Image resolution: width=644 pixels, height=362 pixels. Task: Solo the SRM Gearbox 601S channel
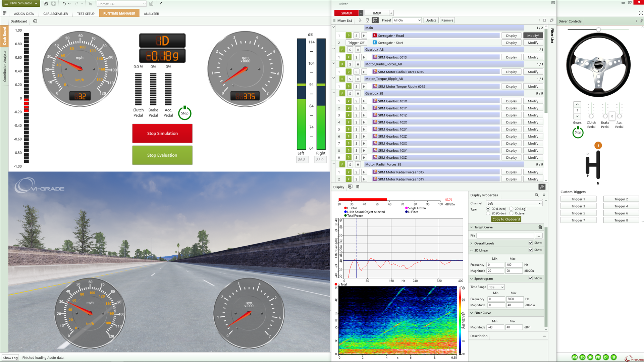pos(356,57)
